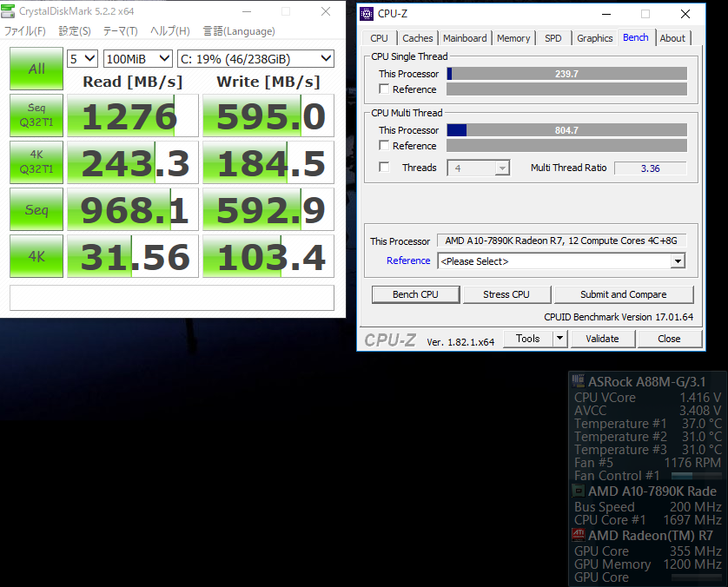Click the CPU Core #1 1697 MHz reading
Image resolution: width=728 pixels, height=587 pixels.
[x=647, y=520]
